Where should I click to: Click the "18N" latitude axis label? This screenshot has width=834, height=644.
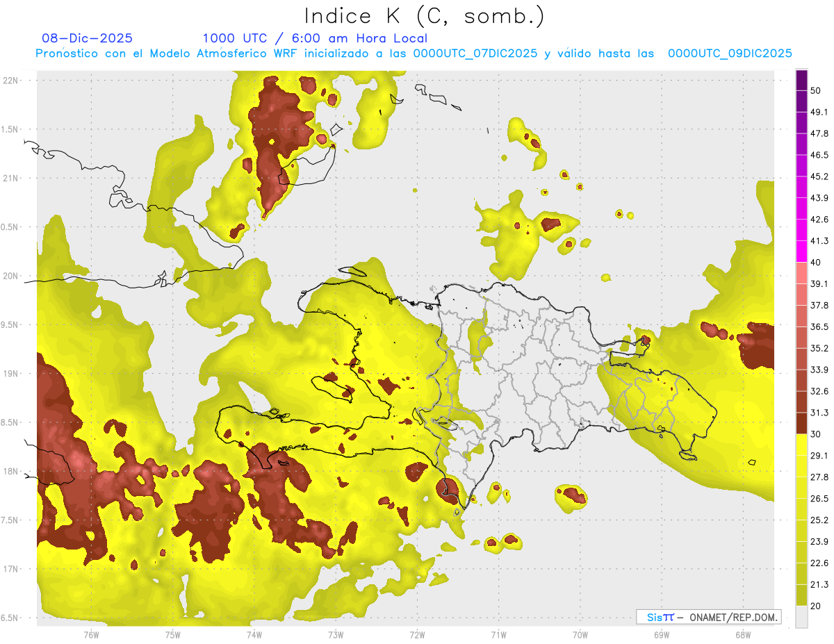[x=10, y=472]
